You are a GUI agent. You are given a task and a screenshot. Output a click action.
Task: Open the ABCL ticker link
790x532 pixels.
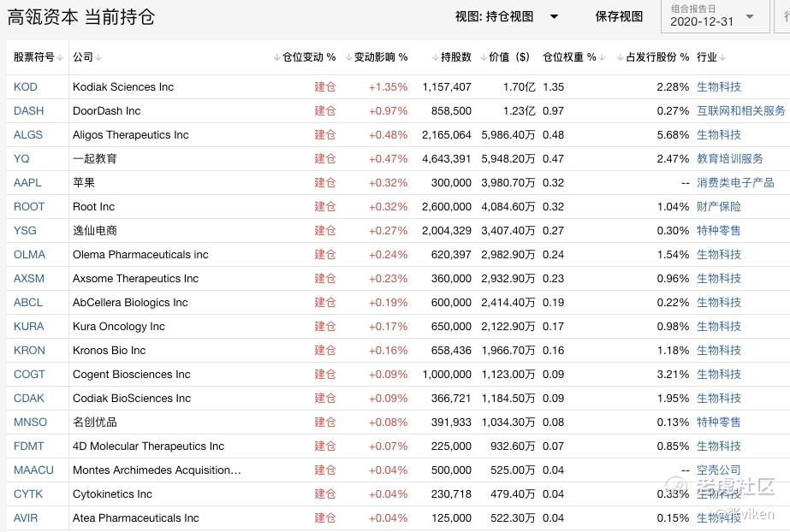point(28,303)
